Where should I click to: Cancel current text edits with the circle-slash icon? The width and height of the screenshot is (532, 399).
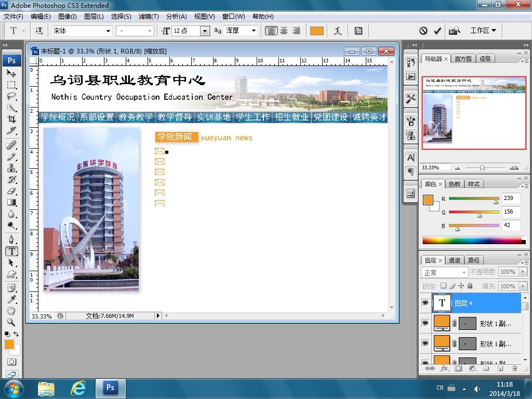tap(423, 31)
